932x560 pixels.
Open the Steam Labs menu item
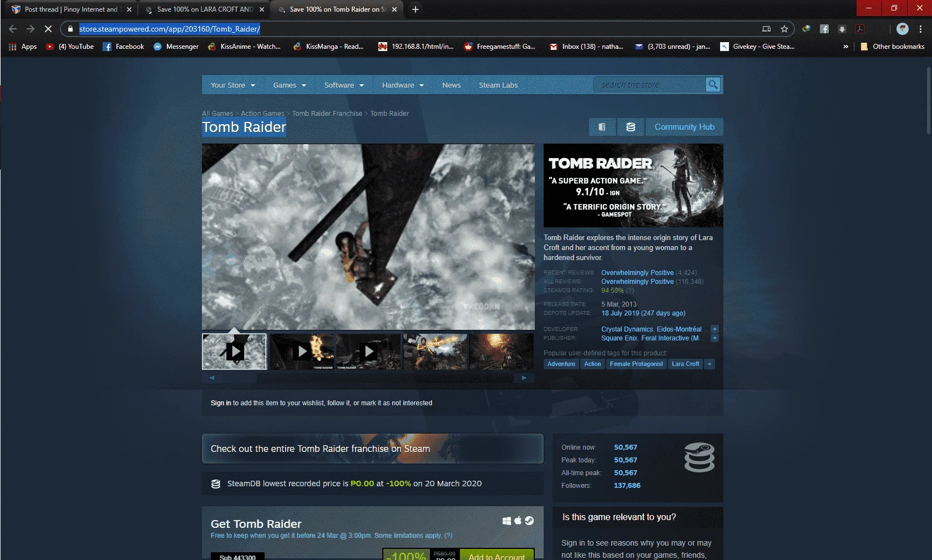[498, 85]
